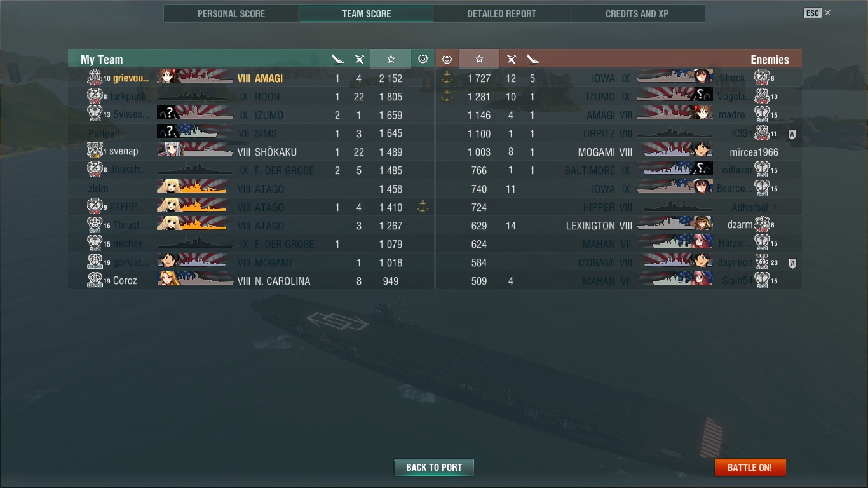This screenshot has width=868, height=488.
Task: Sort My Team by aircraft shot down icon
Action: 359,60
